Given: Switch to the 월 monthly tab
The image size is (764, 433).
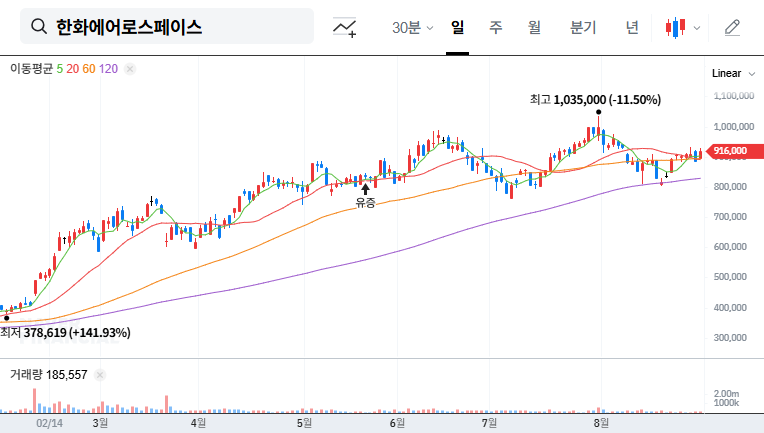Looking at the screenshot, I should pyautogui.click(x=535, y=27).
